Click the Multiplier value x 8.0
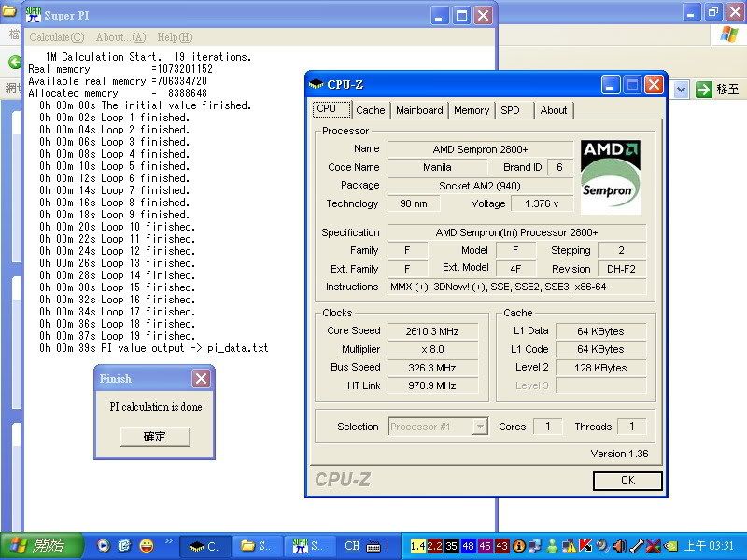Image resolution: width=747 pixels, height=560 pixels. (x=432, y=349)
